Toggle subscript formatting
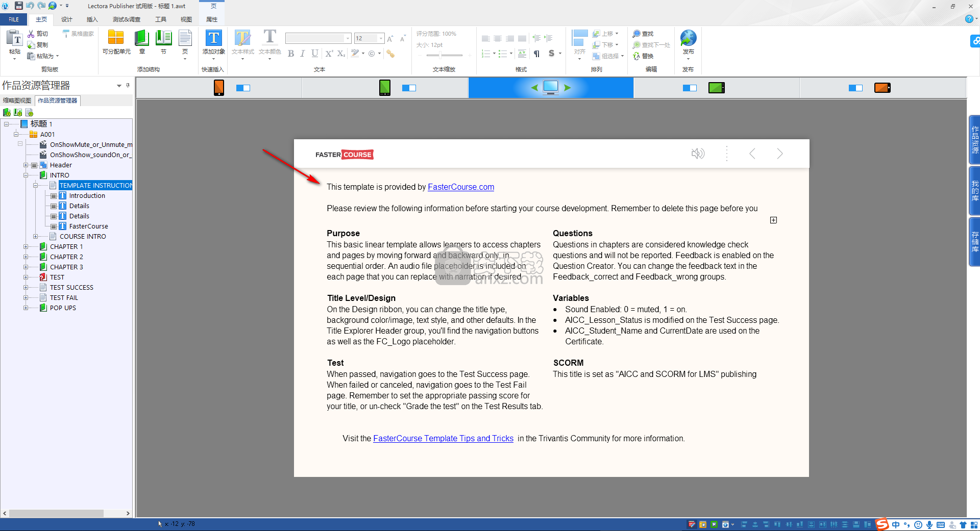980x531 pixels. click(341, 54)
